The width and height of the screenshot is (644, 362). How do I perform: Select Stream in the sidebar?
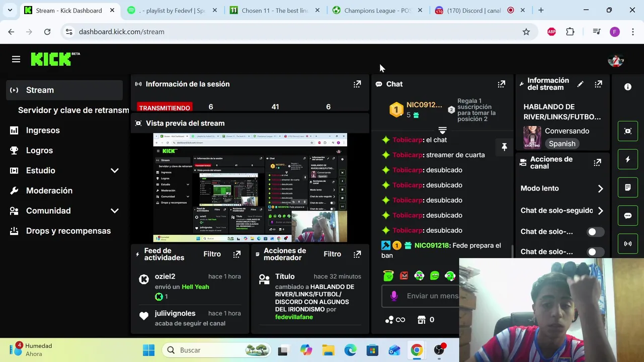coord(65,90)
